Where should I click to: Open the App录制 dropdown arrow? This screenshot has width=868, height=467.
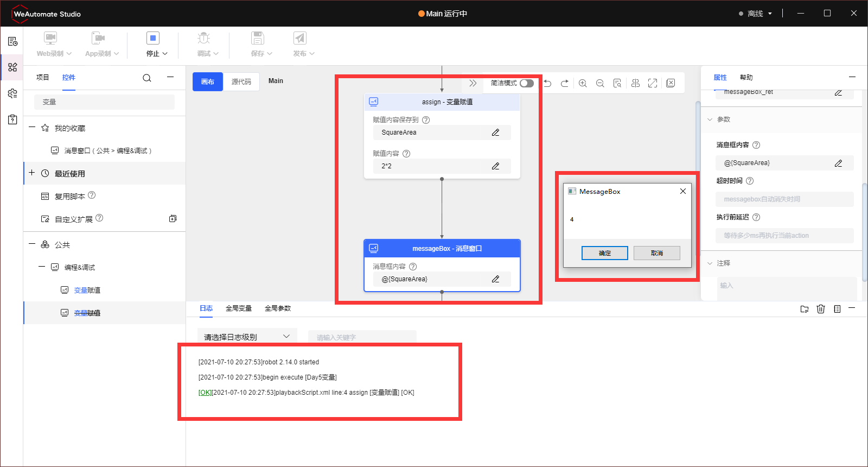[116, 54]
